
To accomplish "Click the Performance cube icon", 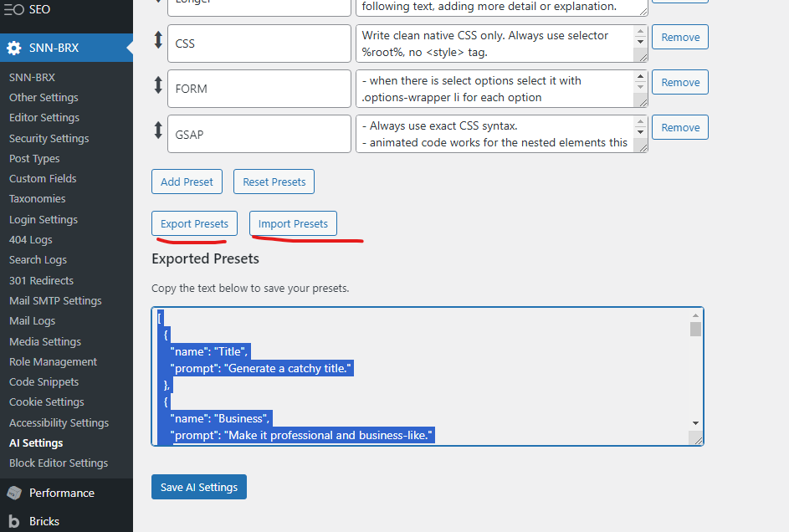I will (x=14, y=493).
